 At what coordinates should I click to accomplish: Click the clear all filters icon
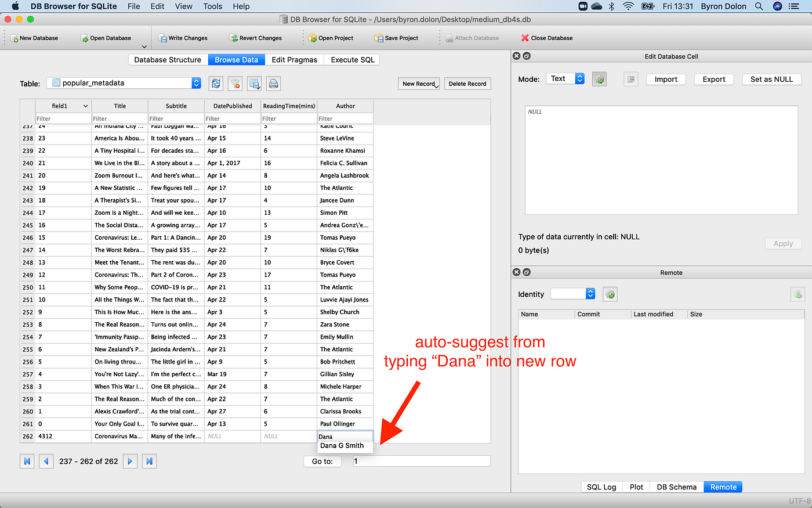coord(235,84)
